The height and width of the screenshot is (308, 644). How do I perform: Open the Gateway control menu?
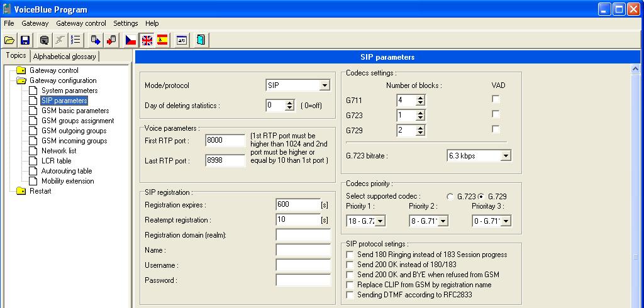click(x=80, y=23)
